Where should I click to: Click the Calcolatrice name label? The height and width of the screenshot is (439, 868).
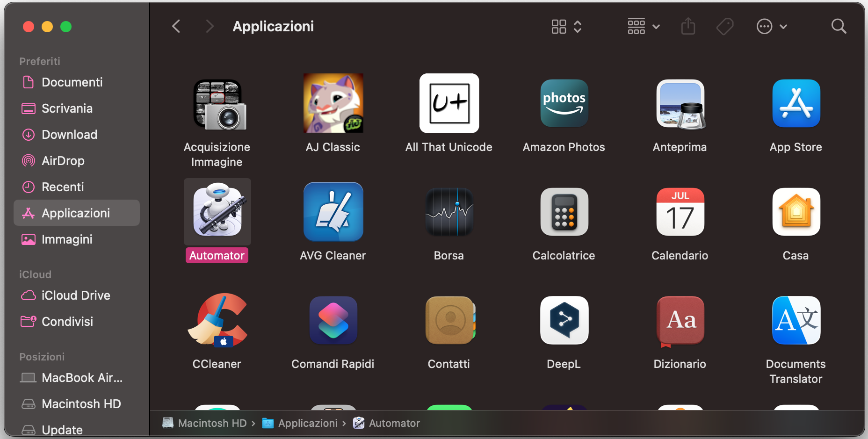pos(564,255)
